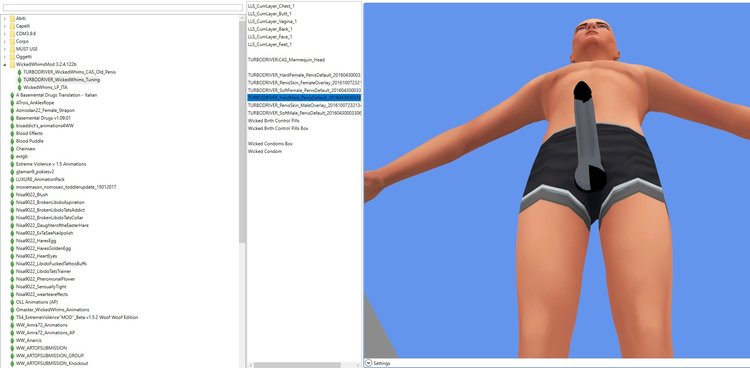750x368 pixels.
Task: Select TURBODRIVER:CAS_Mannequin_Head resource
Action: pos(286,60)
